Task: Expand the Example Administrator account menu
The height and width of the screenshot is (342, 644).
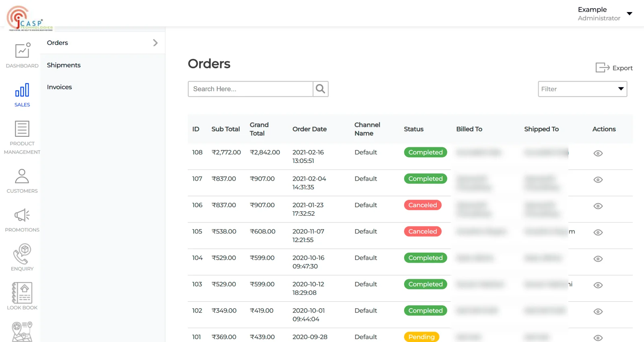Action: click(630, 14)
